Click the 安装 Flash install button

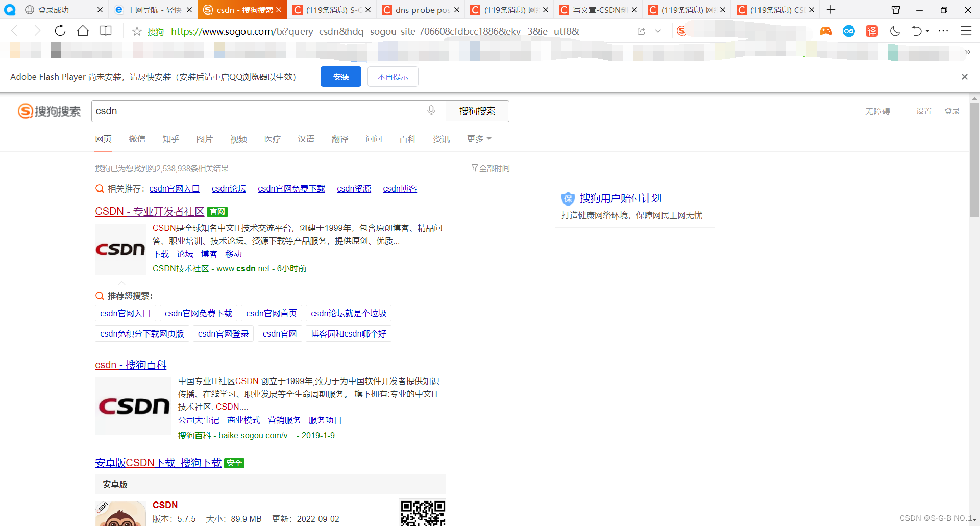point(341,77)
